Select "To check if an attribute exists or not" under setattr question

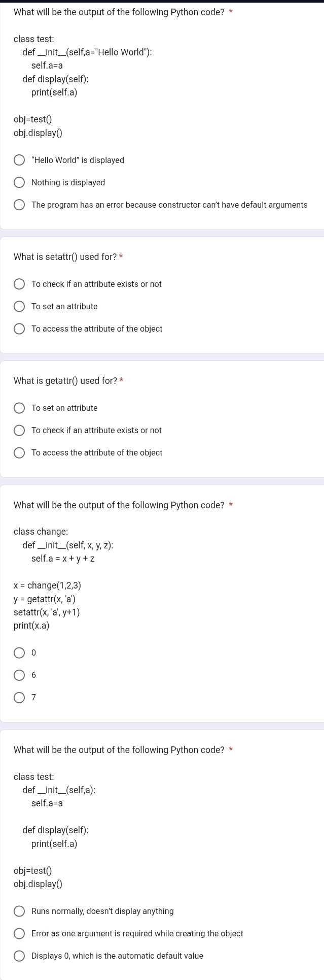click(19, 284)
